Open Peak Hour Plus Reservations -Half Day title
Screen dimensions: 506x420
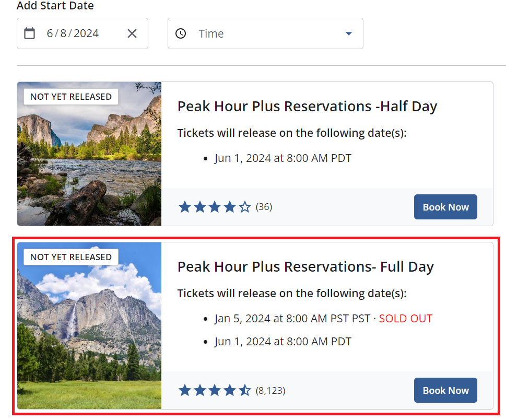[307, 107]
